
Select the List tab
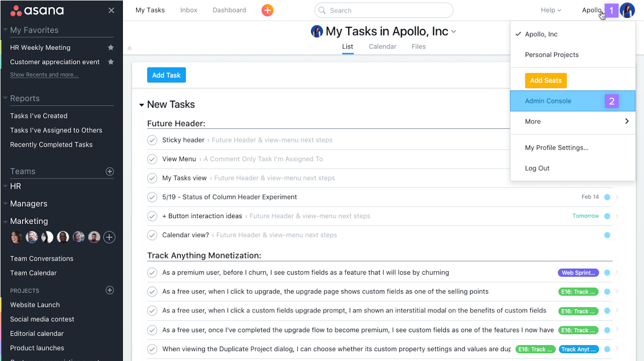click(348, 47)
